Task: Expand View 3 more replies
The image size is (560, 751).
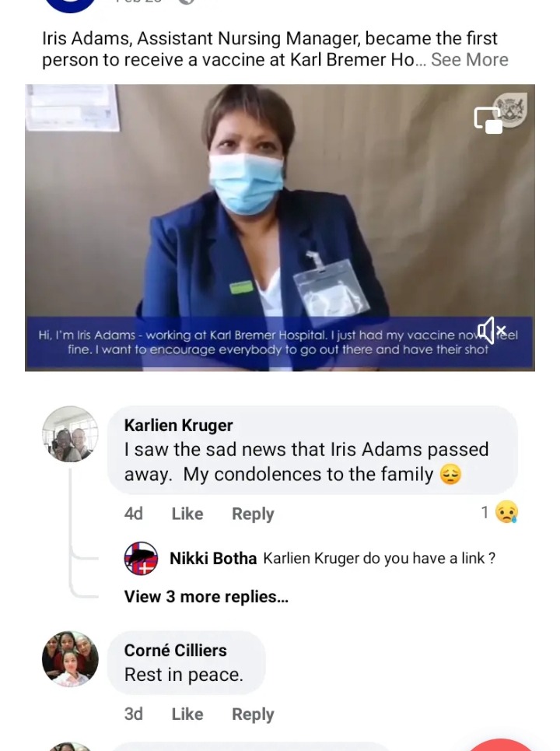Action: pyautogui.click(x=206, y=597)
